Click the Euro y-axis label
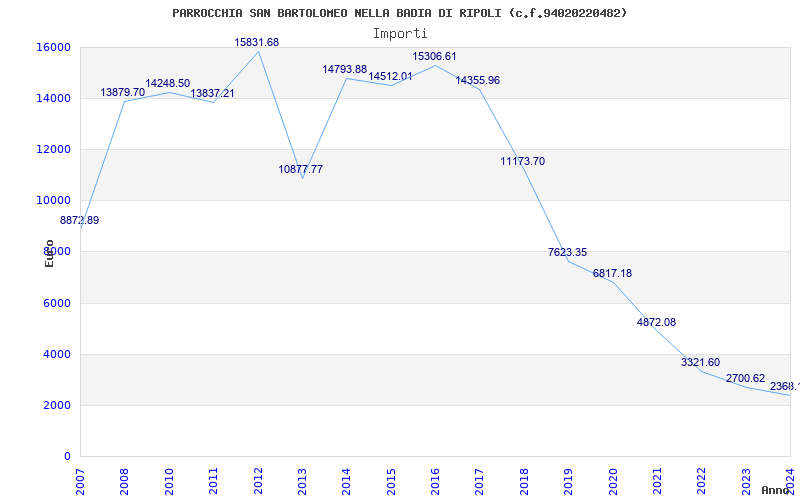 [x=49, y=253]
